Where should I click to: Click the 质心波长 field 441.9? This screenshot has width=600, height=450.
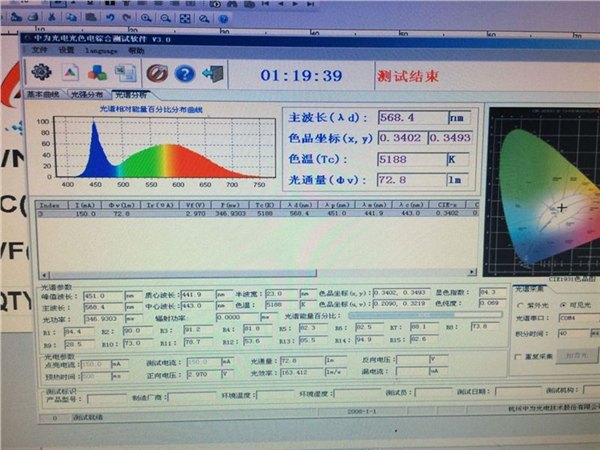pyautogui.click(x=197, y=295)
